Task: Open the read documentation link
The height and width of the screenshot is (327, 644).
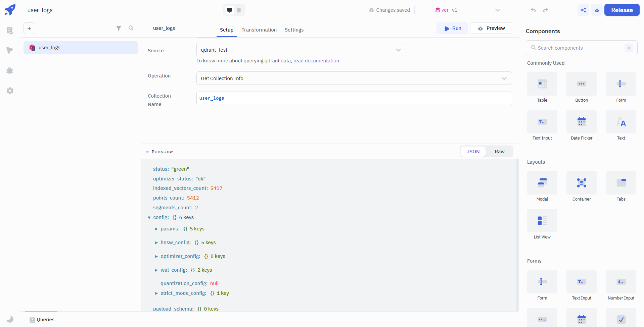Action: click(316, 61)
